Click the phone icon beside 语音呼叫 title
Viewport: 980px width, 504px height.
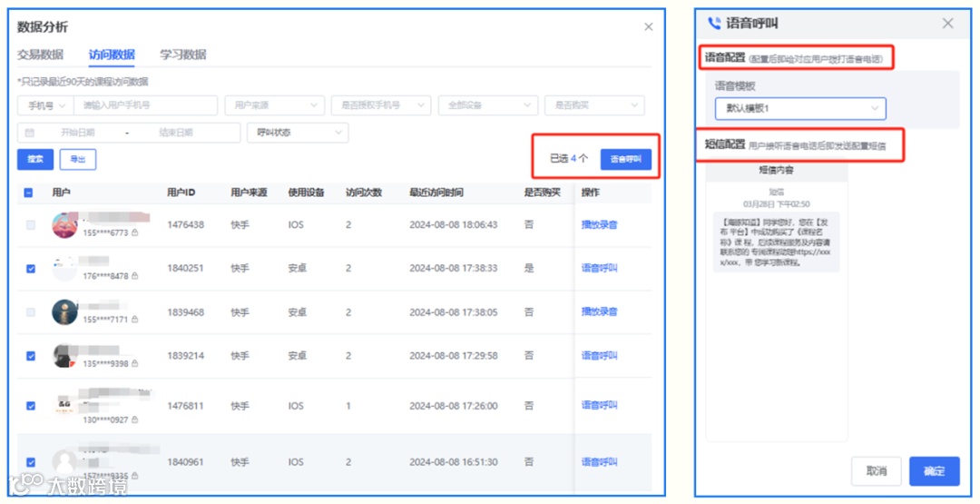(x=714, y=24)
